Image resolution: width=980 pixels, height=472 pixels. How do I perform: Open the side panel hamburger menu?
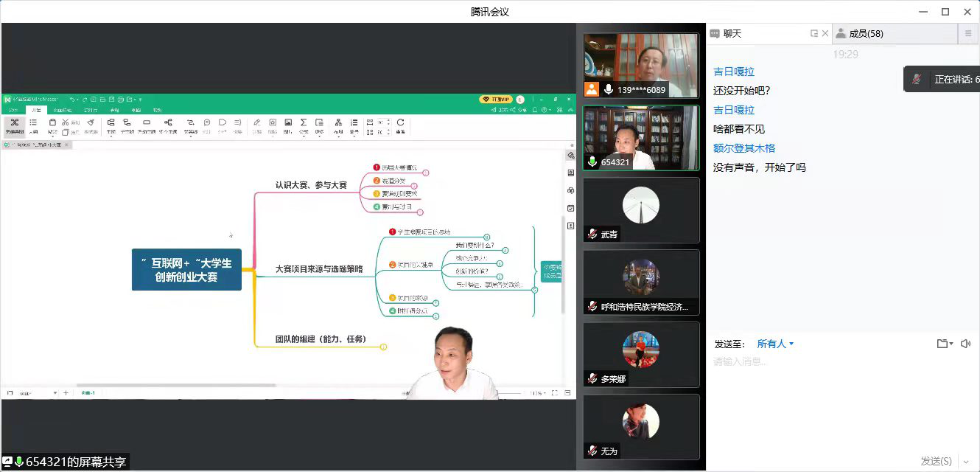pos(969,33)
